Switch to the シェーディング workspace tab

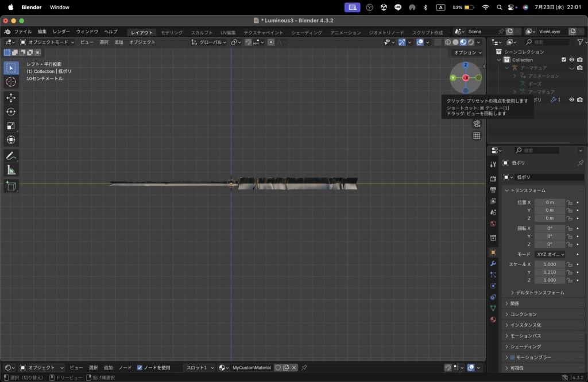pyautogui.click(x=307, y=33)
